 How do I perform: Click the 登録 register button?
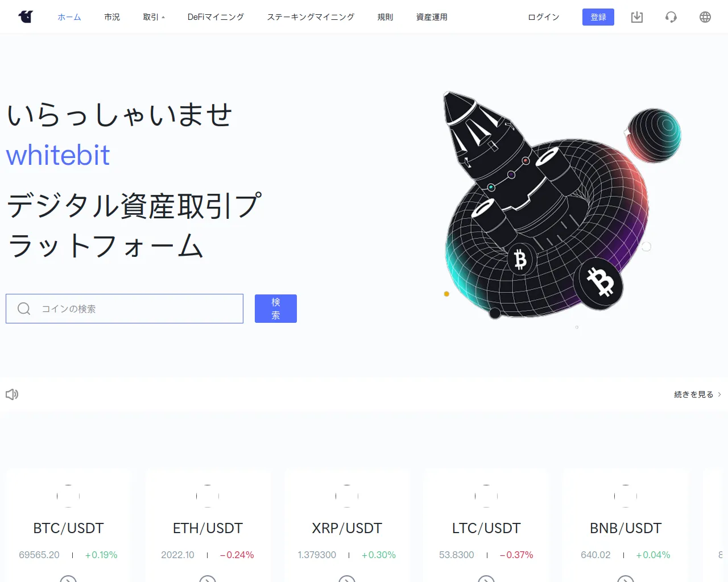598,17
